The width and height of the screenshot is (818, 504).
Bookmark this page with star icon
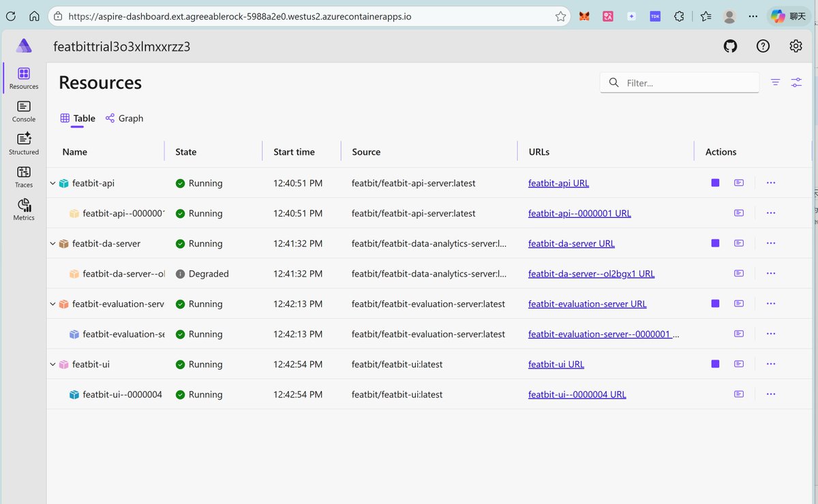tap(560, 16)
